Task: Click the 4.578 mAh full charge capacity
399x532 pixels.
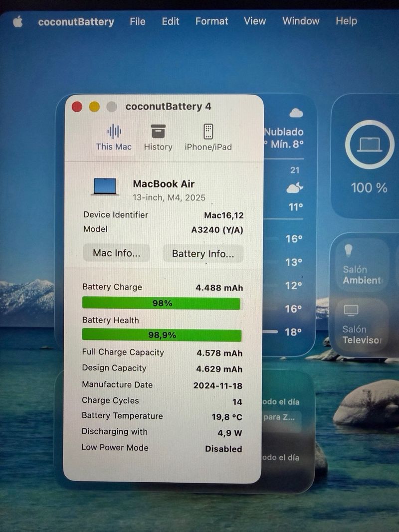Action: [219, 353]
